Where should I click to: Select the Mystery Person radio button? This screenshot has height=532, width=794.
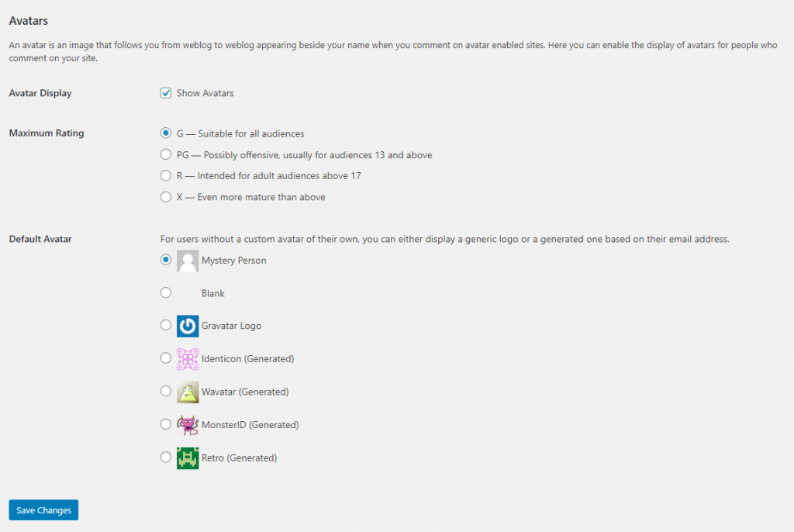click(166, 260)
